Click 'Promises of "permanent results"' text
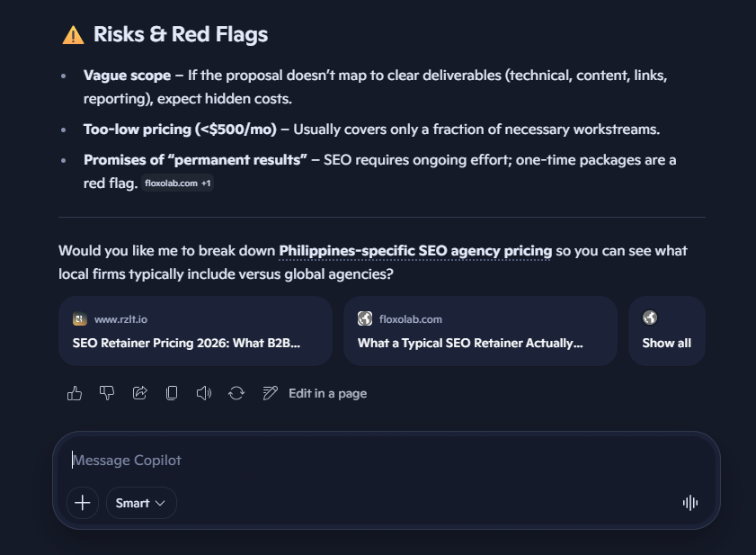 click(x=195, y=160)
